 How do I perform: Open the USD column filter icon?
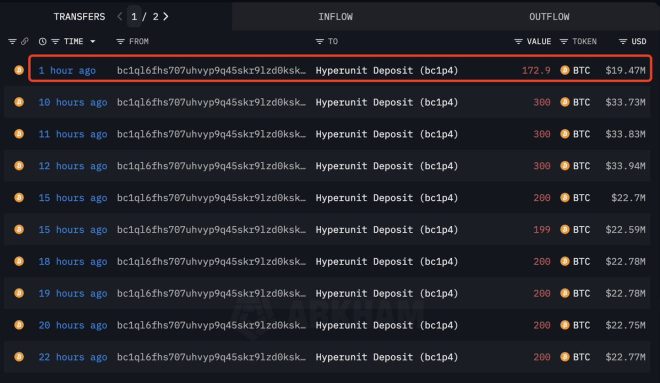click(623, 41)
